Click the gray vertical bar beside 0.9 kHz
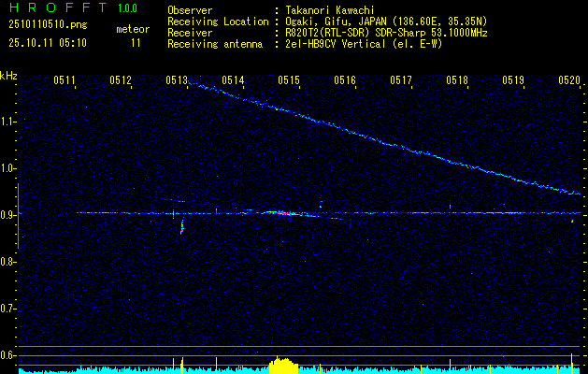588x374 pixels. click(x=18, y=216)
